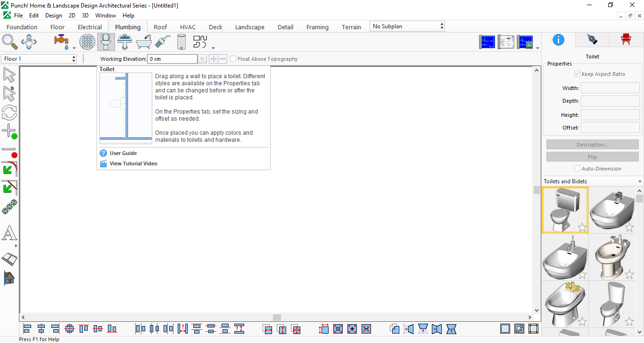Viewport: 644px width, 343px height.
Task: Click the canvas vertical scrollbar thumb
Action: point(537,190)
